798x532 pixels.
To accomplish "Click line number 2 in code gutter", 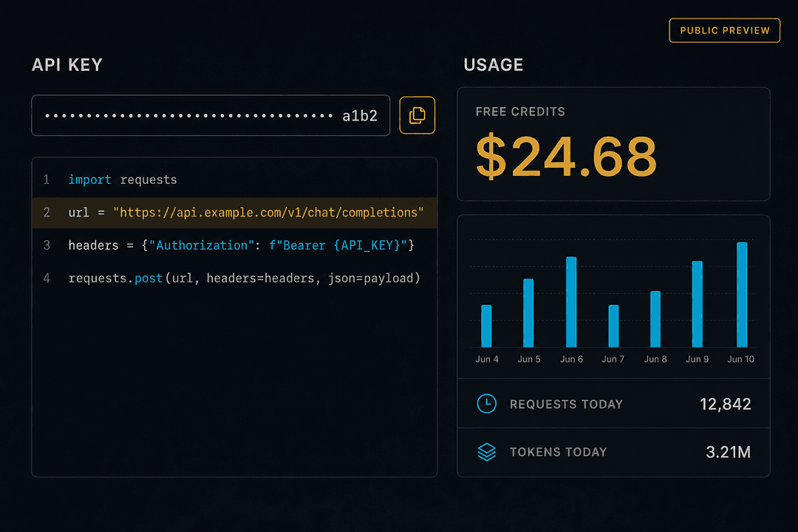I will [47, 212].
